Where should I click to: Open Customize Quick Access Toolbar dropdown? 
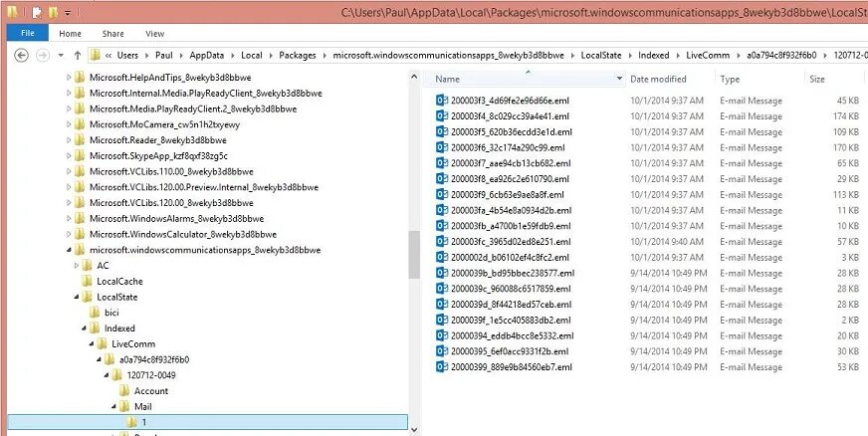coord(68,12)
